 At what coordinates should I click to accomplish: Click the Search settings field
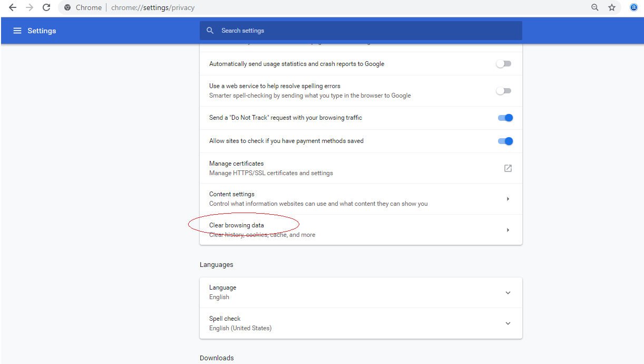tap(361, 31)
